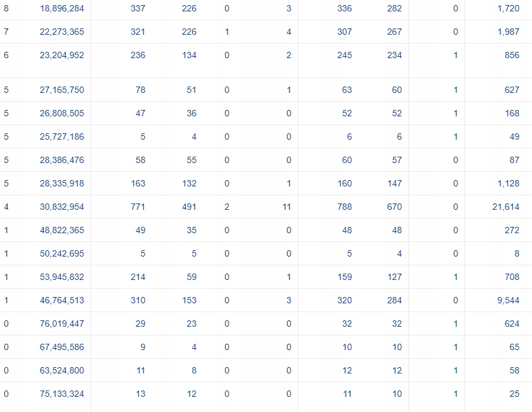532x412 pixels.
Task: Click the 1,987 total
Action: click(508, 32)
